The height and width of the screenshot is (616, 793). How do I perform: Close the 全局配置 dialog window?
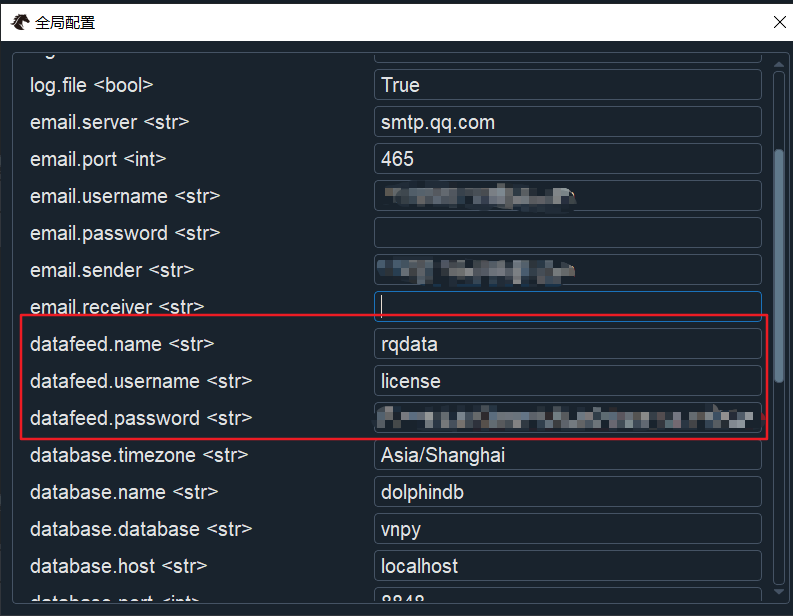[x=779, y=21]
